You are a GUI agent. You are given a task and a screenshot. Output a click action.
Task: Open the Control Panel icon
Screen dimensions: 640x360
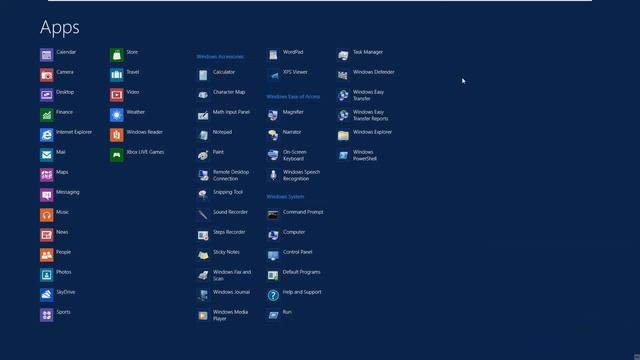[273, 255]
